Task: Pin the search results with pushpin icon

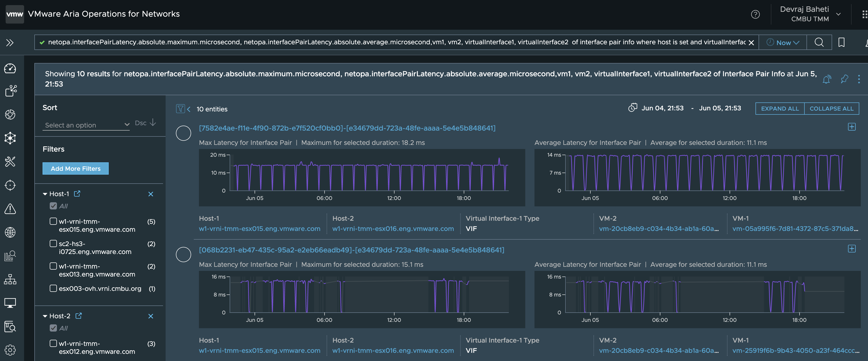Action: tap(844, 79)
